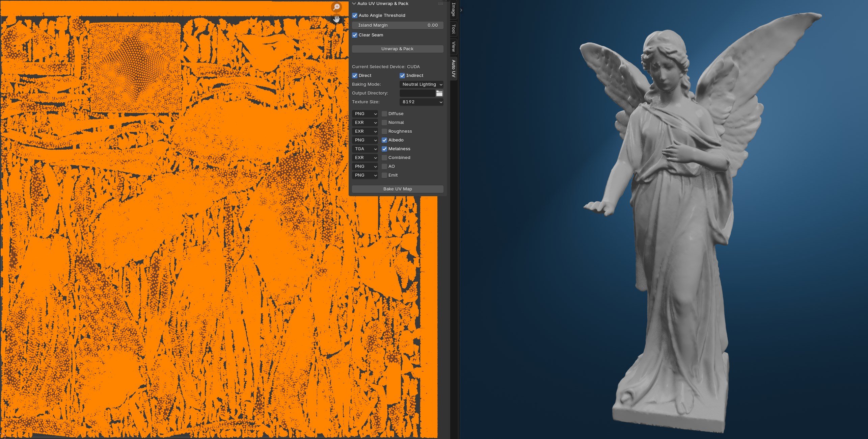The image size is (868, 439).
Task: Enable the Emit bake checkbox
Action: tap(384, 175)
